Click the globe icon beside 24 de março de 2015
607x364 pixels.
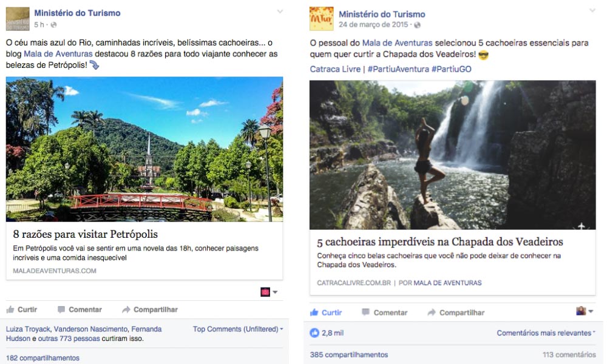417,25
